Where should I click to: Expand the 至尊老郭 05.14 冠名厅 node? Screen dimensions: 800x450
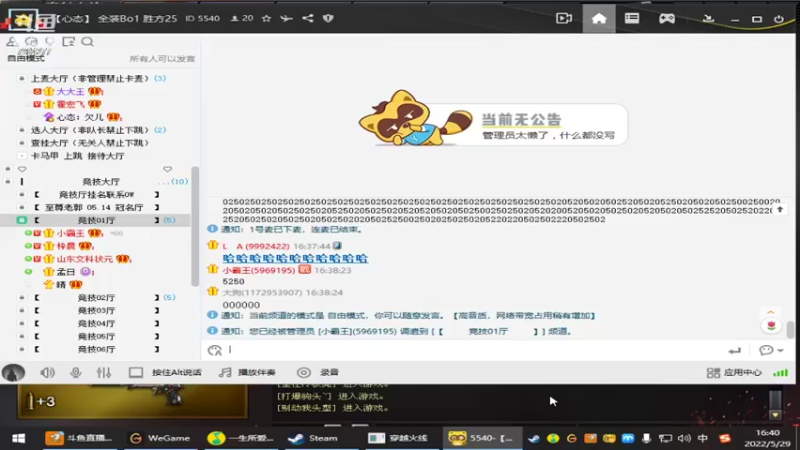21,207
